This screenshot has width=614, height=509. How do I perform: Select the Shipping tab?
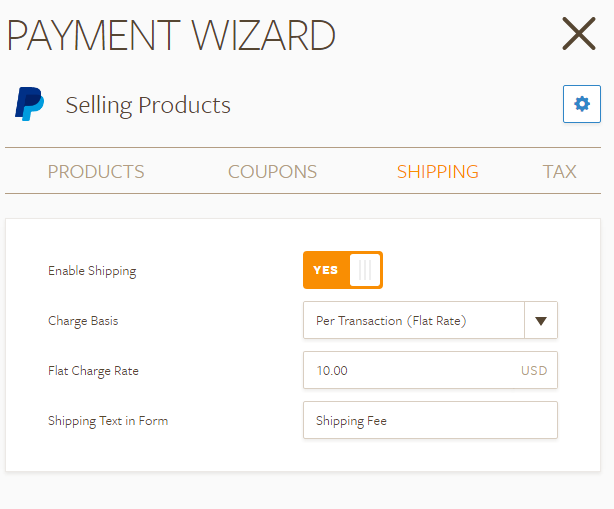point(437,171)
